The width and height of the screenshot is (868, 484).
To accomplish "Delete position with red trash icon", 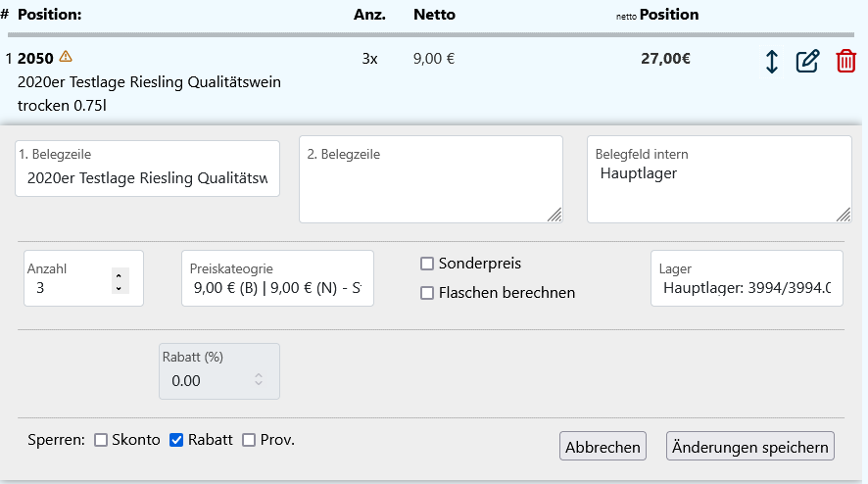I will (x=845, y=62).
